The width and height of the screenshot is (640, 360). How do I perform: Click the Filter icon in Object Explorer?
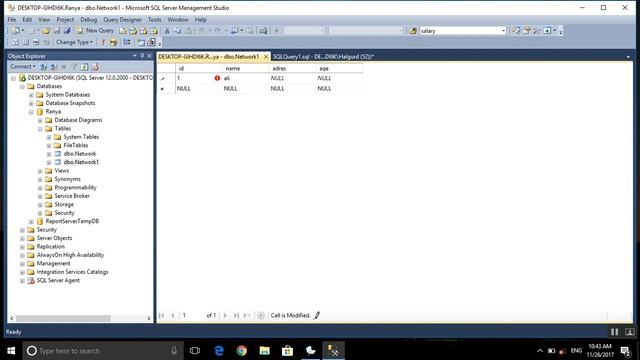click(x=74, y=67)
